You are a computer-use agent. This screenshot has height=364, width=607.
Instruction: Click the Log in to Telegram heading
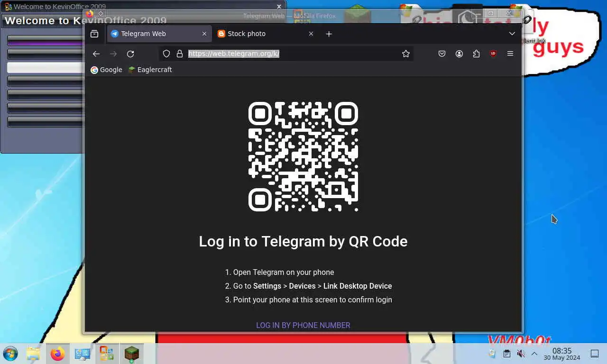(x=303, y=241)
